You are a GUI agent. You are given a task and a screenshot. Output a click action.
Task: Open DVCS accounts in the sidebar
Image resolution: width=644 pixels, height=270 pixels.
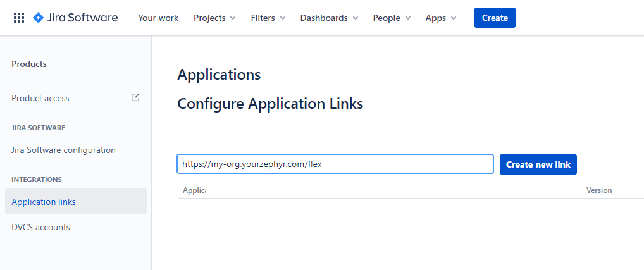40,227
